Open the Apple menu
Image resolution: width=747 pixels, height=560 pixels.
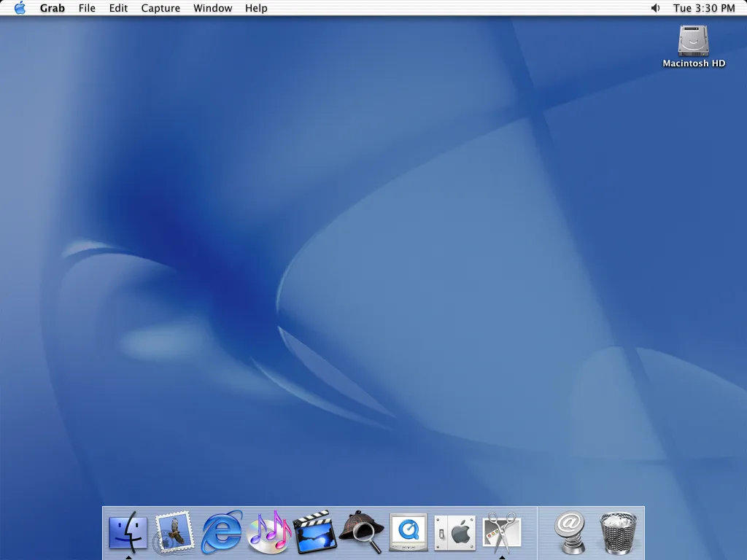(x=20, y=8)
